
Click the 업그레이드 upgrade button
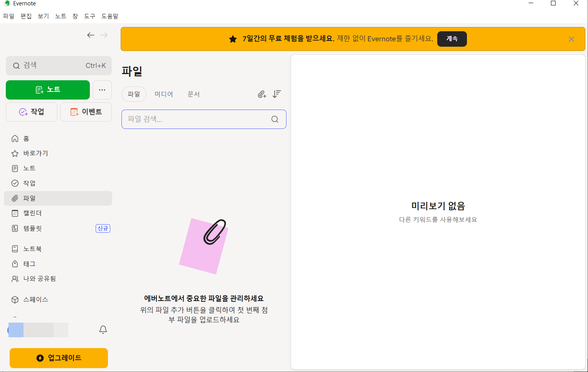(59, 358)
